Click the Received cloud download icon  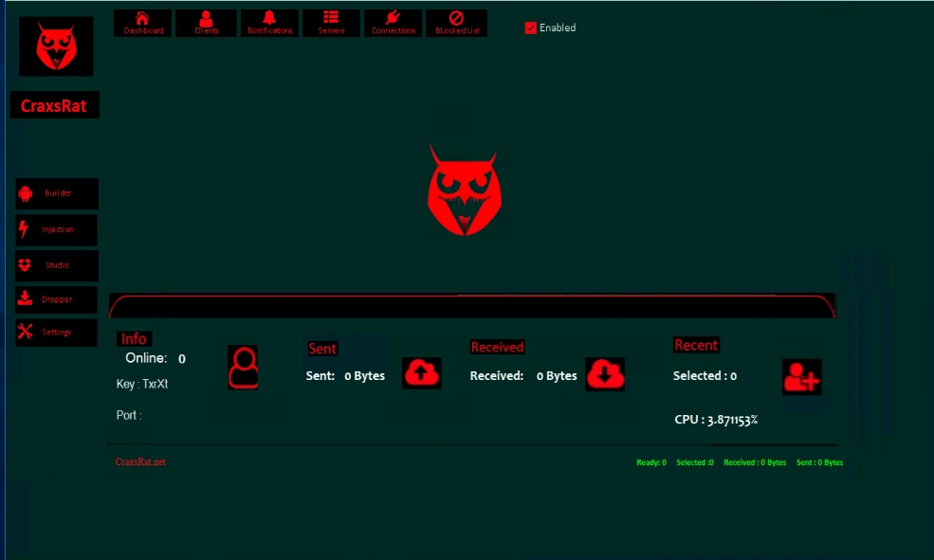[x=605, y=374]
